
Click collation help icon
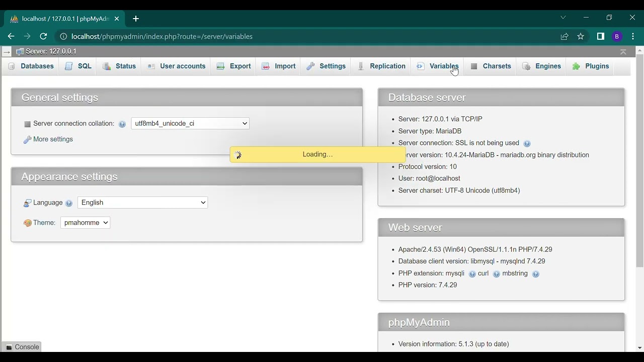tap(122, 124)
